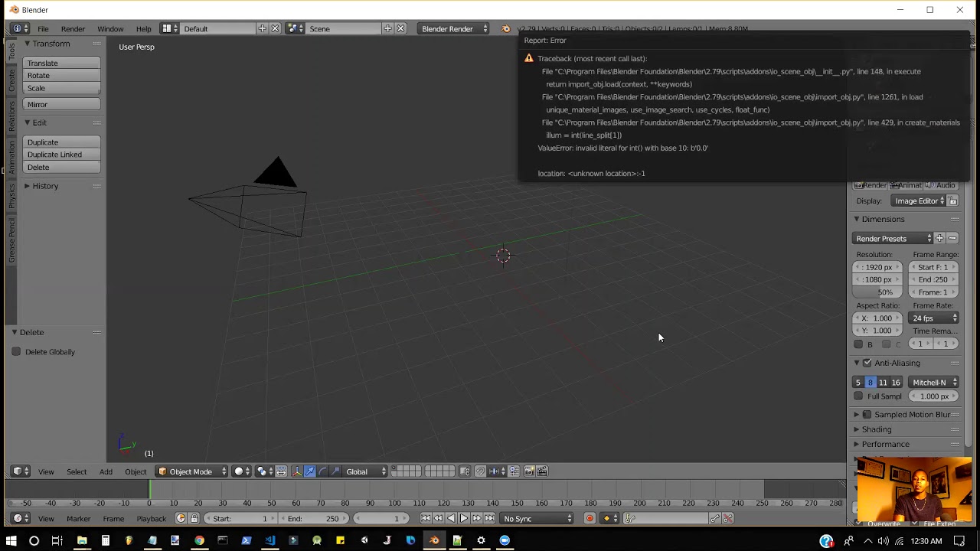980x551 pixels.
Task: Select 16 anti-aliasing samples
Action: tap(896, 383)
